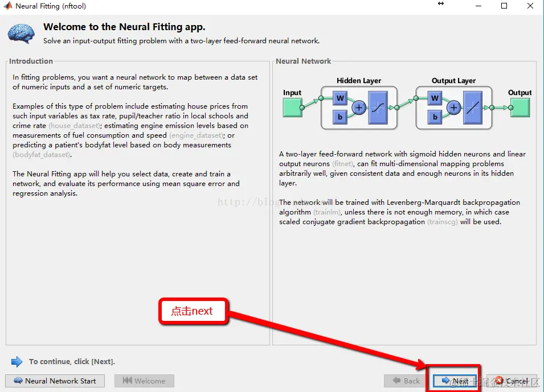Click the grayed Welcome button

(144, 381)
